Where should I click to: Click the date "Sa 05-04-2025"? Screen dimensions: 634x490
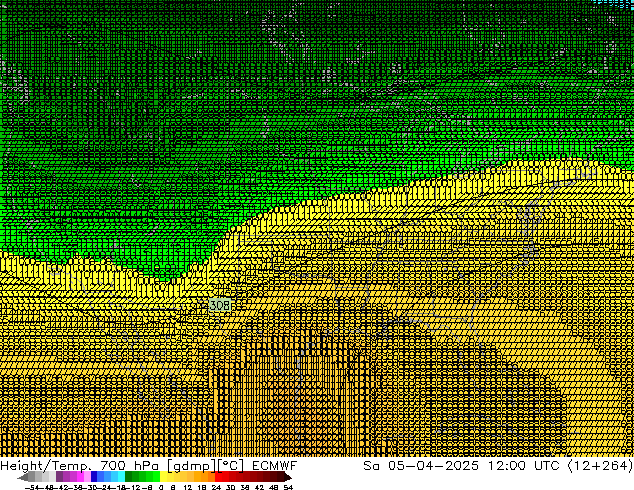pyautogui.click(x=421, y=465)
